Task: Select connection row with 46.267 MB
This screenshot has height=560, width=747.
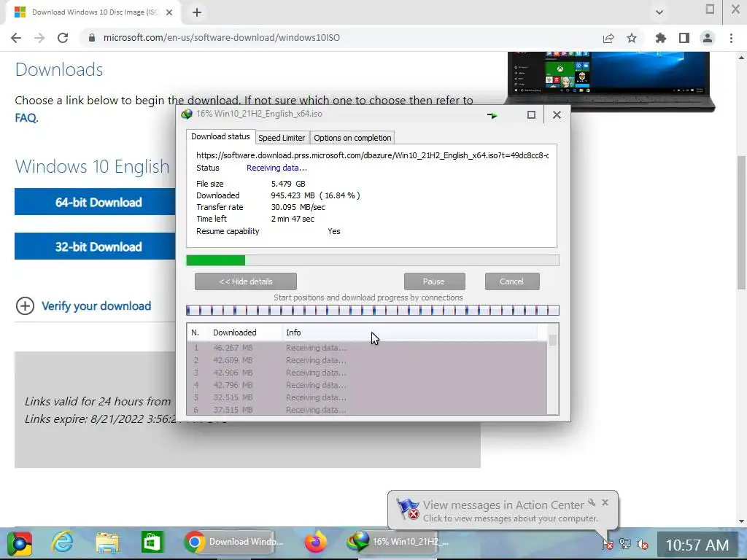Action: 368,348
